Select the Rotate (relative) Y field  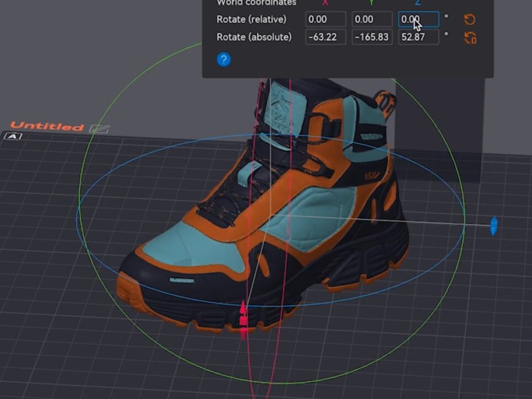point(372,19)
